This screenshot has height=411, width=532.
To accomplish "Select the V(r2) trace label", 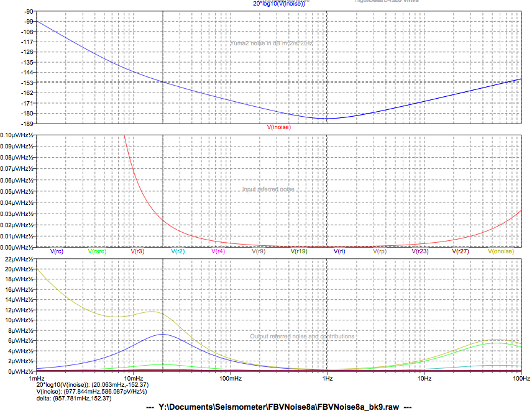I will tap(178, 251).
